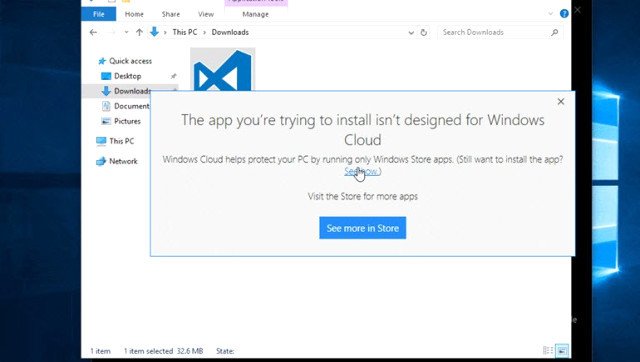This screenshot has height=362, width=640.
Task: Open recent locations dropdown arrow
Action: pos(126,32)
